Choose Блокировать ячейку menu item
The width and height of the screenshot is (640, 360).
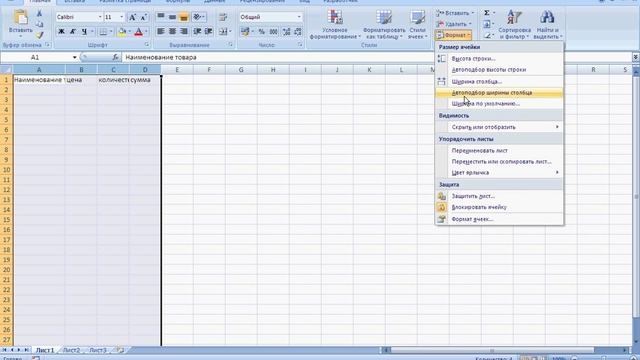500,207
